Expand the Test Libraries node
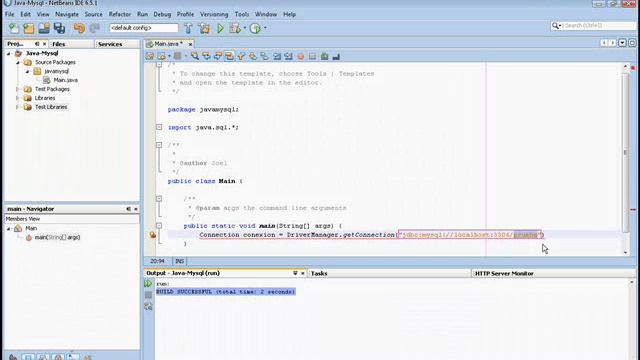Viewport: 640px width, 360px height. 18,107
